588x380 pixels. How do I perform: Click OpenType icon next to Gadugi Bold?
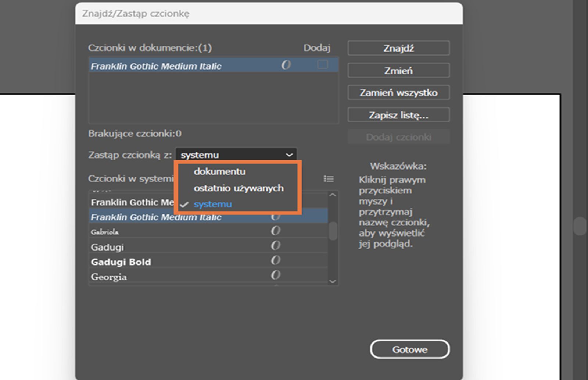point(276,260)
